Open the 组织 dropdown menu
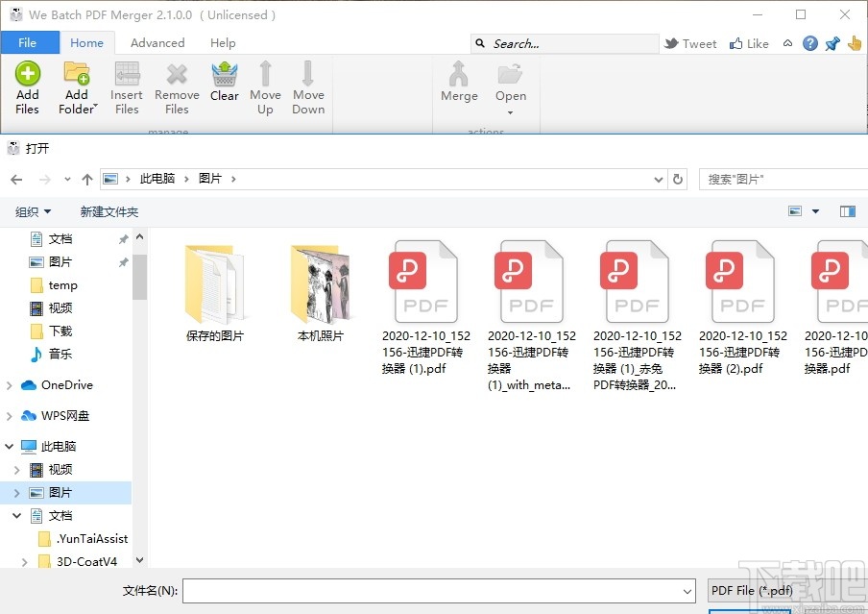 pyautogui.click(x=33, y=210)
